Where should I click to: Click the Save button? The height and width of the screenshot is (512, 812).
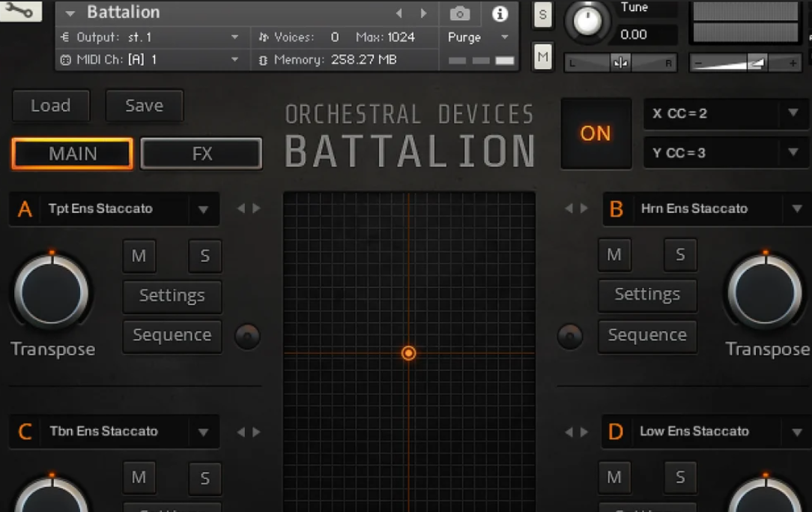point(144,106)
